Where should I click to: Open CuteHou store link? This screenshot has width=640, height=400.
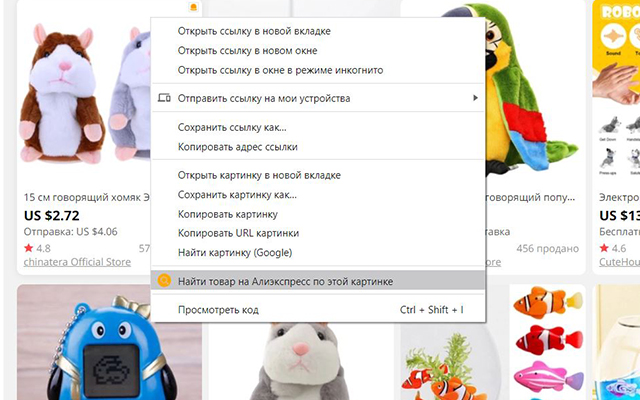point(619,262)
